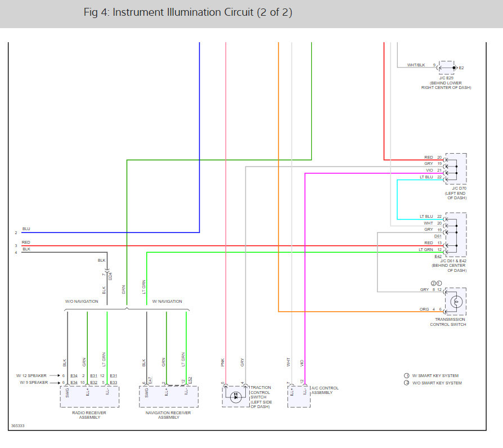
Task: Click the ORG 4 6 wire label
Action: click(x=430, y=310)
